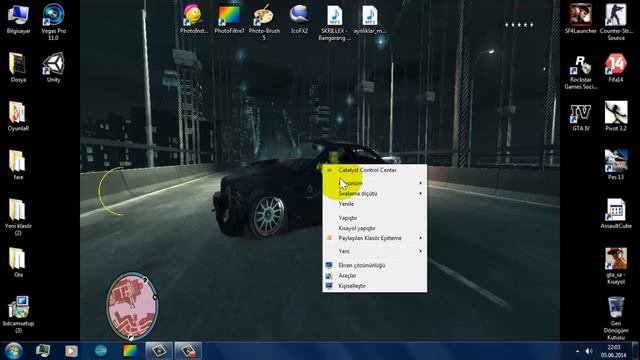Screen dimensions: 640x360
Task: Choose Catalyst Control Center from context menu
Action: coord(375,170)
